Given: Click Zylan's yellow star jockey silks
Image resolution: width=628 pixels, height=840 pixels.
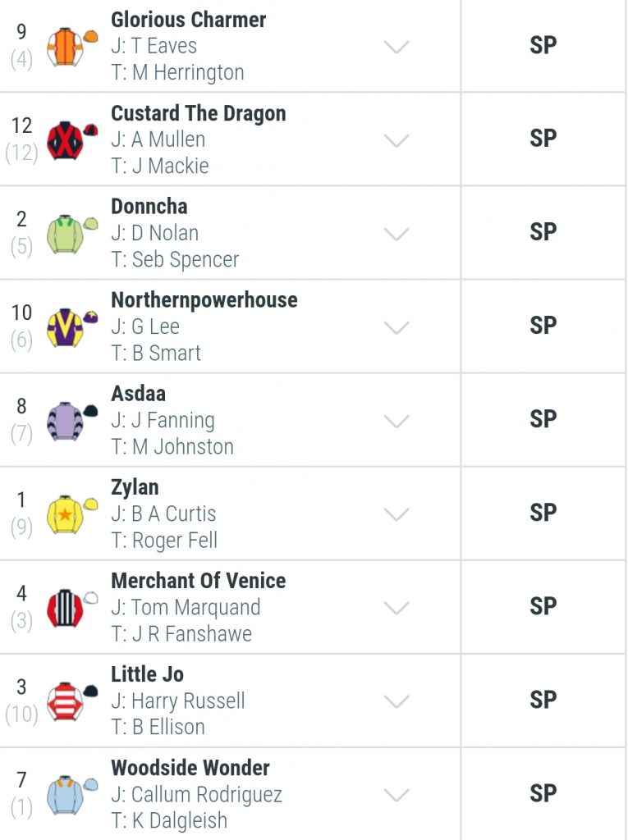Looking at the screenshot, I should 72,515.
